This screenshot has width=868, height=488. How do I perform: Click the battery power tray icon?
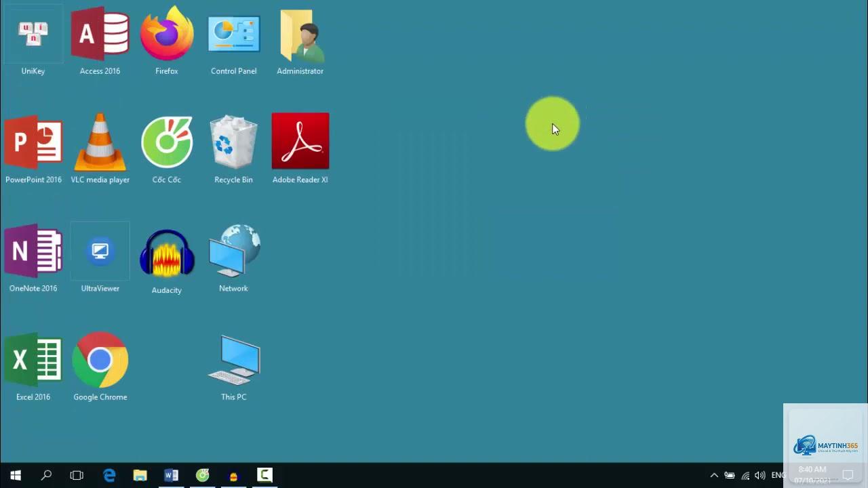[730, 475]
